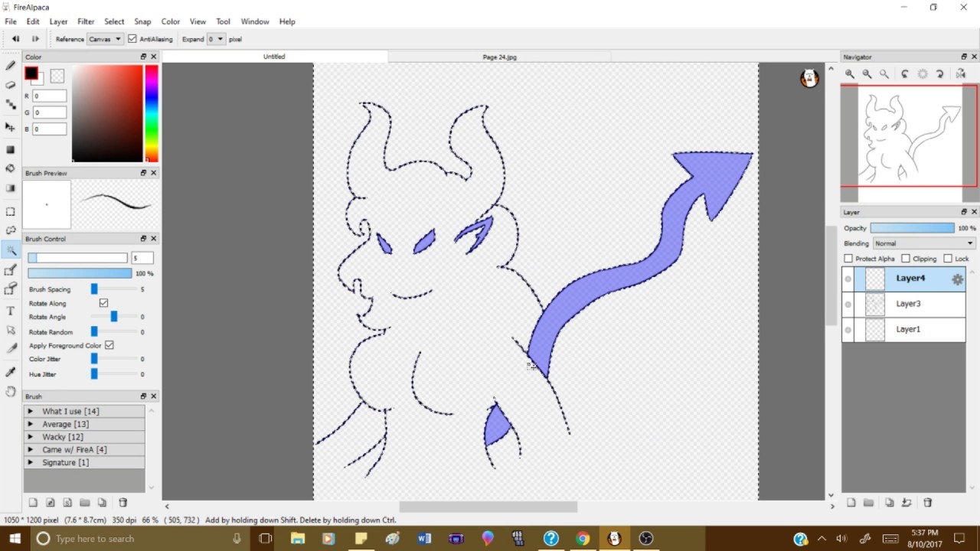
Task: Open the Filter menu
Action: pos(86,21)
